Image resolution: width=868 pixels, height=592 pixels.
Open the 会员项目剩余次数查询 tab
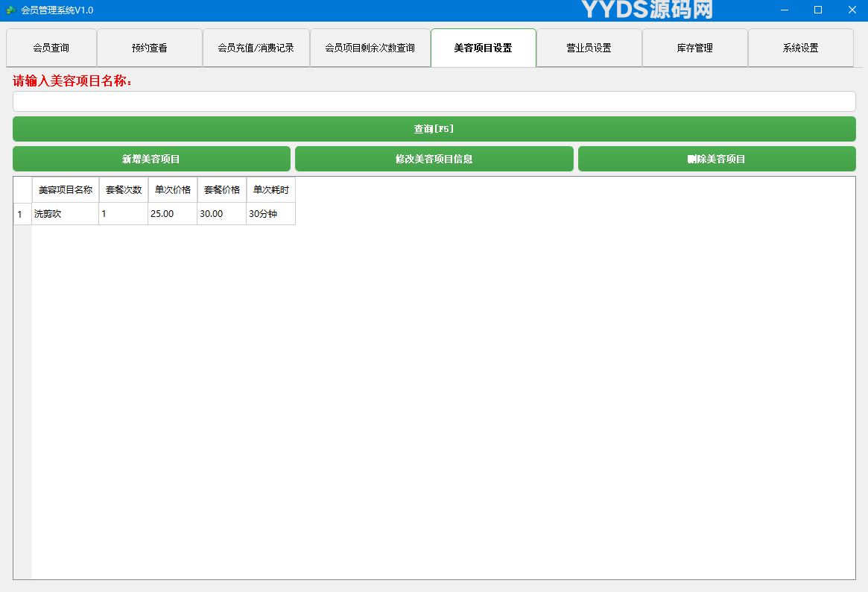(370, 47)
